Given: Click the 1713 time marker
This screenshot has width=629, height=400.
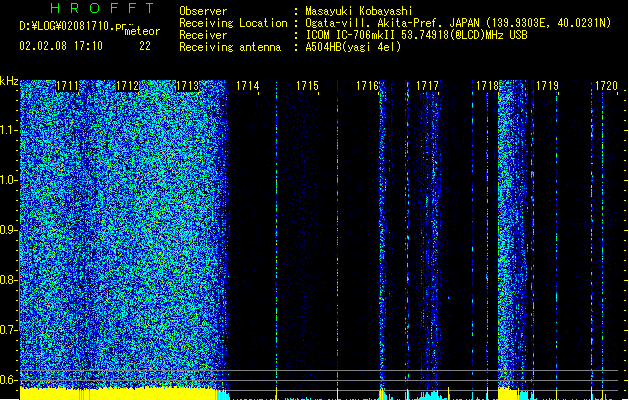Looking at the screenshot, I should [187, 86].
